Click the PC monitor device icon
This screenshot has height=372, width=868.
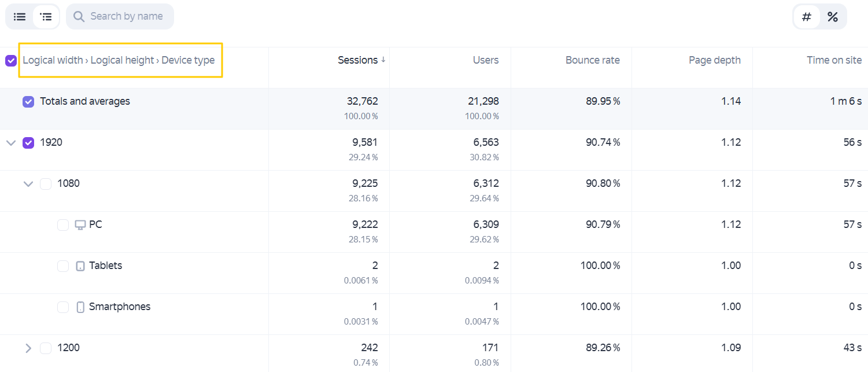click(x=80, y=224)
